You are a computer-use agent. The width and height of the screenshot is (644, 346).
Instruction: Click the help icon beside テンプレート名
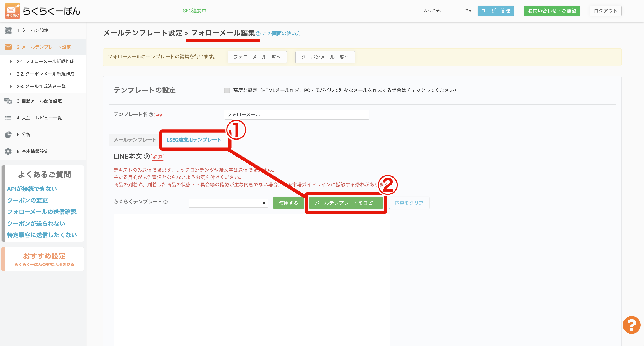click(x=151, y=115)
